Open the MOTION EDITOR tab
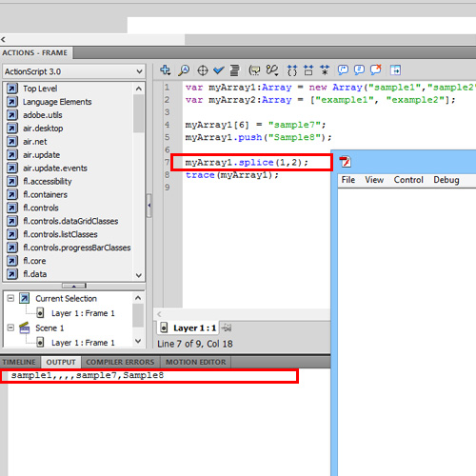 (196, 362)
